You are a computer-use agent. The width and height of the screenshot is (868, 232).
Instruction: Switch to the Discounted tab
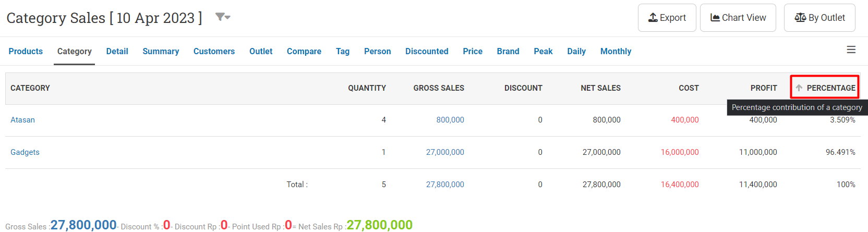[427, 51]
